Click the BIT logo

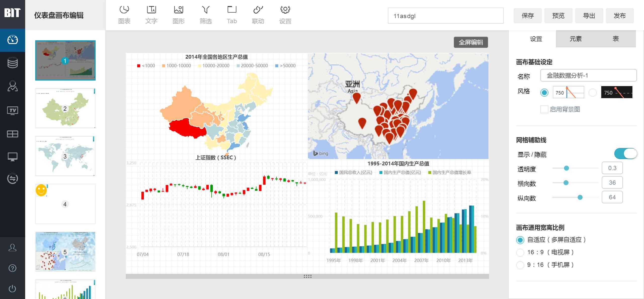point(12,13)
